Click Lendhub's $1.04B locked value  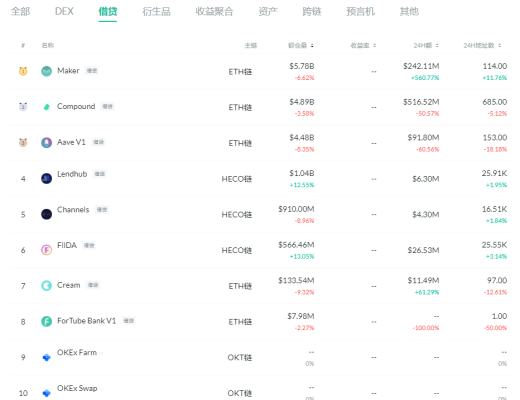(302, 173)
